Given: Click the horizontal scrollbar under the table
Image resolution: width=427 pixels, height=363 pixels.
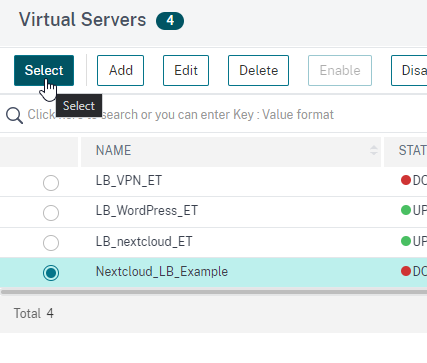Looking at the screenshot, I should coord(214,292).
